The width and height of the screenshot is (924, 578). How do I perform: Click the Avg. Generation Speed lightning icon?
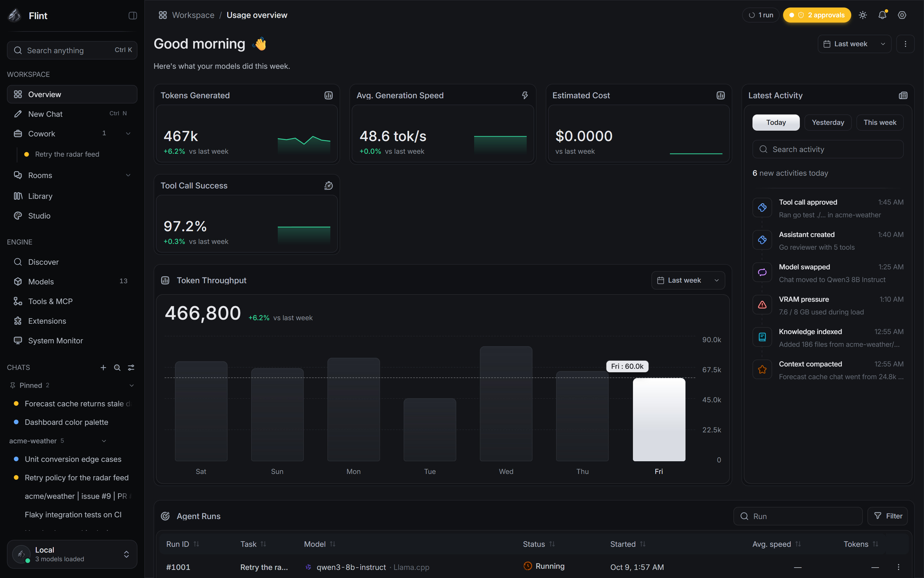[525, 96]
